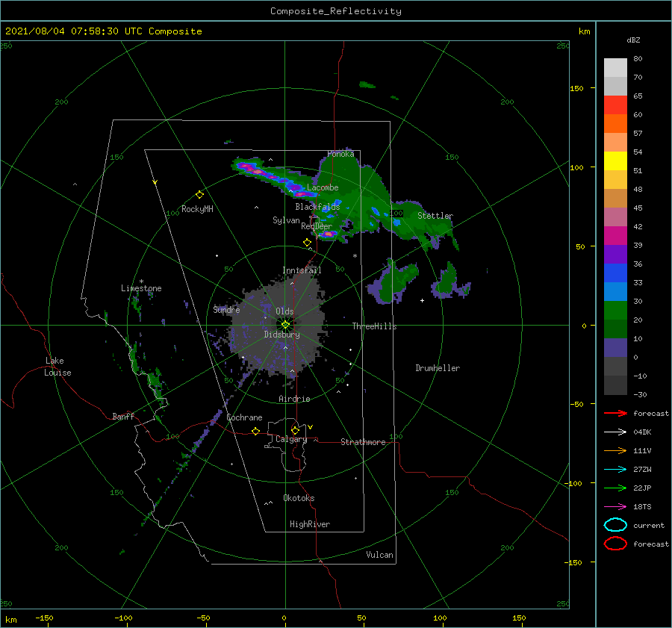The height and width of the screenshot is (628, 672).
Task: Select the Limestone label
Action: pos(141,288)
